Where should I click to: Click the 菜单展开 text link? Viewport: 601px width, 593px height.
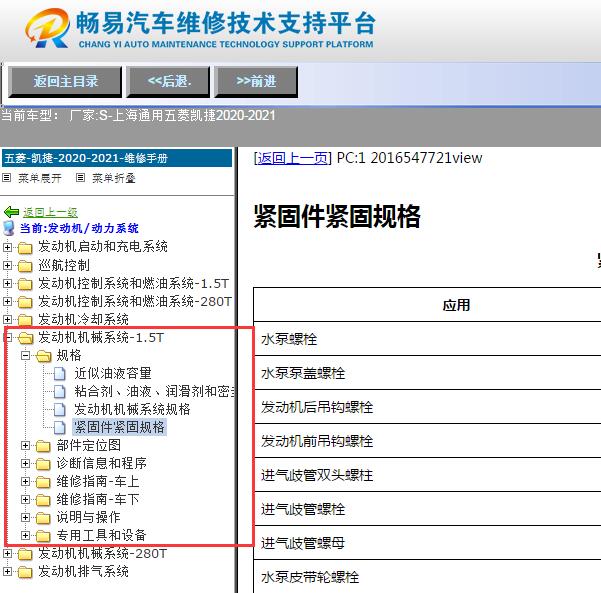point(40,178)
